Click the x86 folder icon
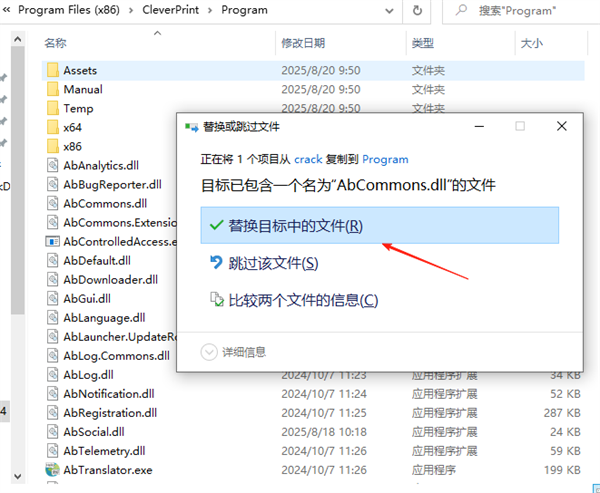600x493 pixels. tap(52, 146)
